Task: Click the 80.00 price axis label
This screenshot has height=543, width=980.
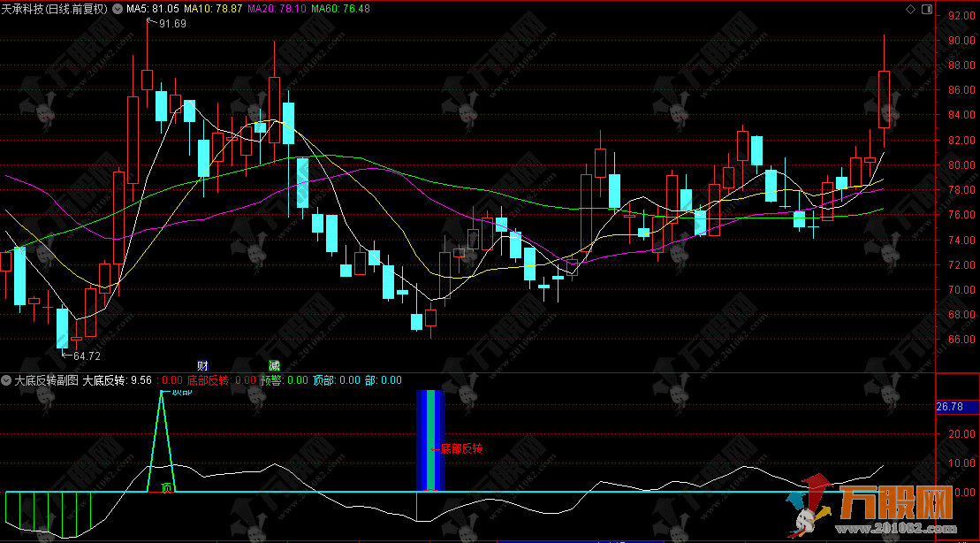Action: (961, 165)
